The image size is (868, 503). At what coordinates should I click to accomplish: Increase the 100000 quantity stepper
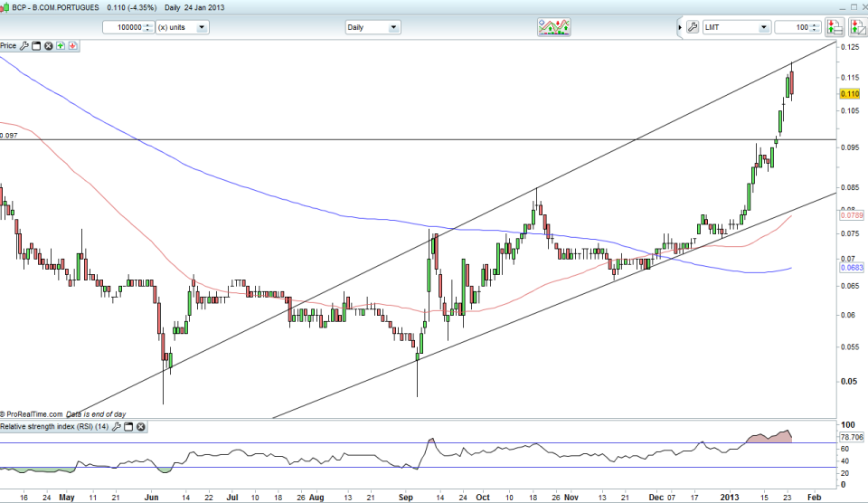click(147, 24)
